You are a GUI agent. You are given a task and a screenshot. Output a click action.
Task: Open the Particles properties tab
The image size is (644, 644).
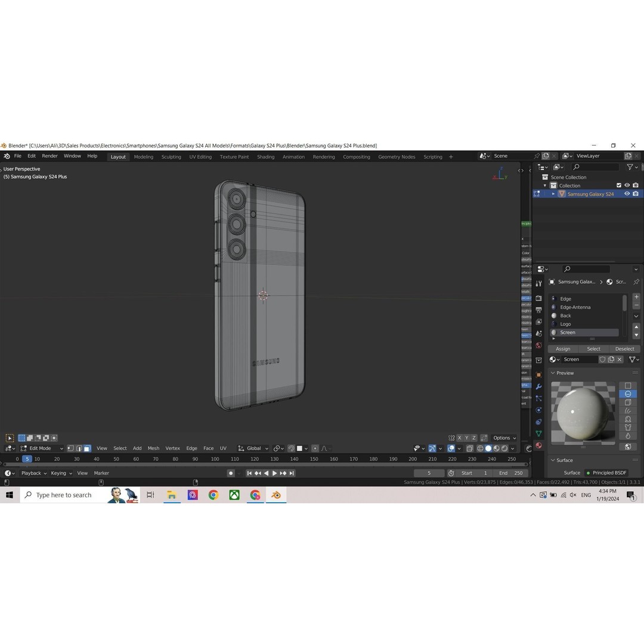click(x=539, y=398)
